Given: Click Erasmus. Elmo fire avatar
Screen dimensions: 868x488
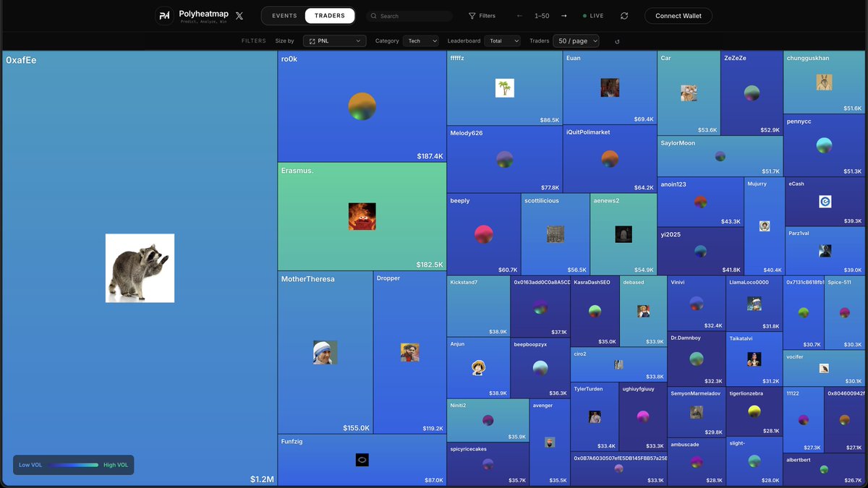Looking at the screenshot, I should click(362, 216).
